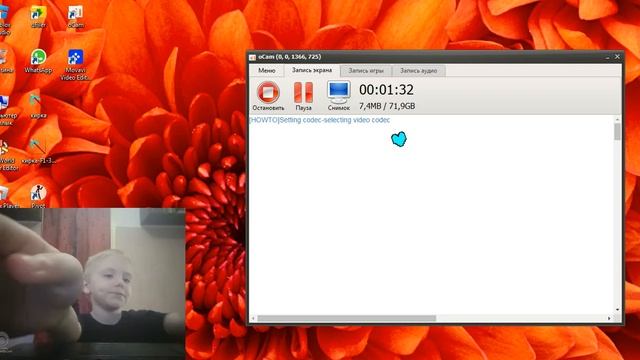Pause recording using the Пауза button

(x=303, y=96)
